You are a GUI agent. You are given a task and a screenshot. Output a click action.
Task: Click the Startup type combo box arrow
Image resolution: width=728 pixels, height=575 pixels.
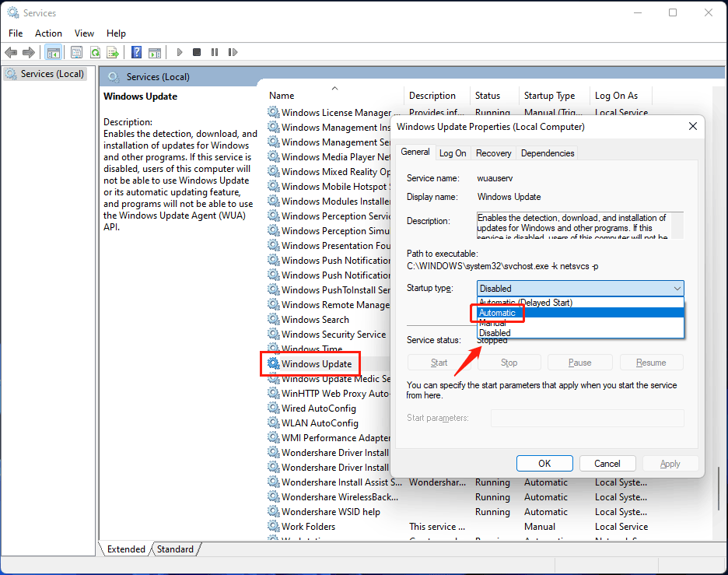coord(674,289)
